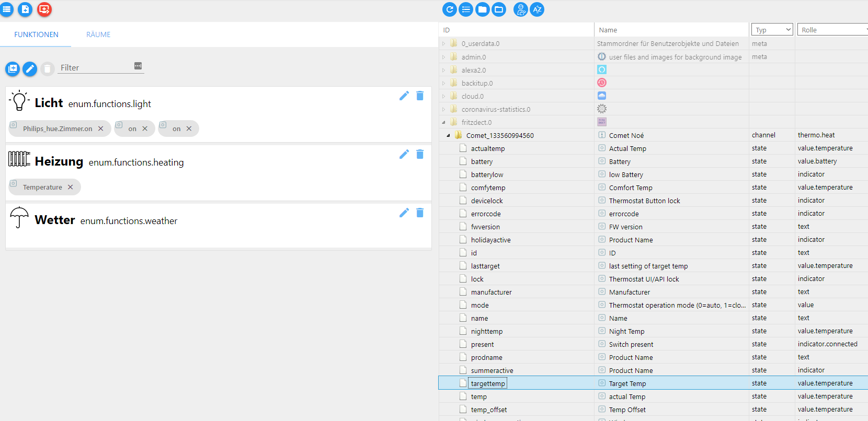Click the 'indicator.connected' role cell
Viewport: 868px width, 421px height.
(x=827, y=344)
